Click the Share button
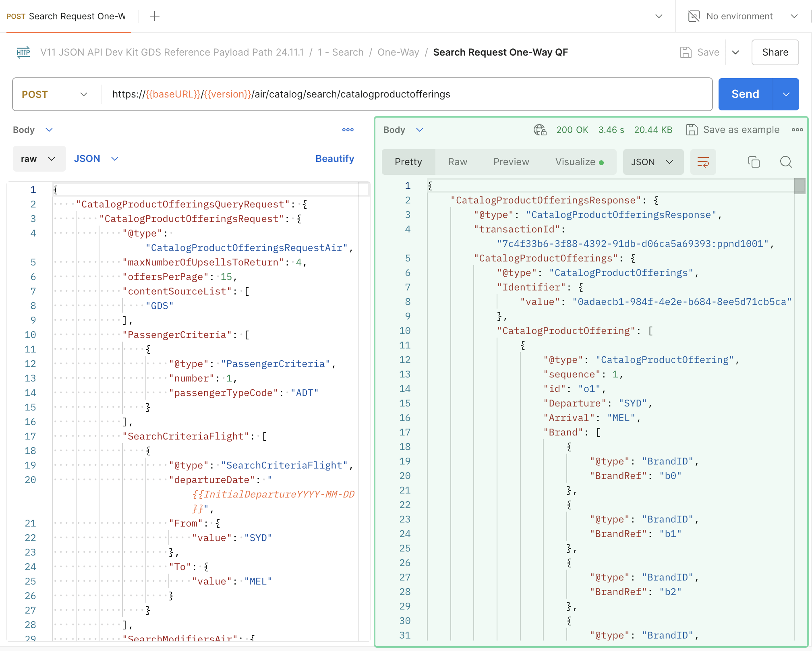812x651 pixels. (x=775, y=52)
